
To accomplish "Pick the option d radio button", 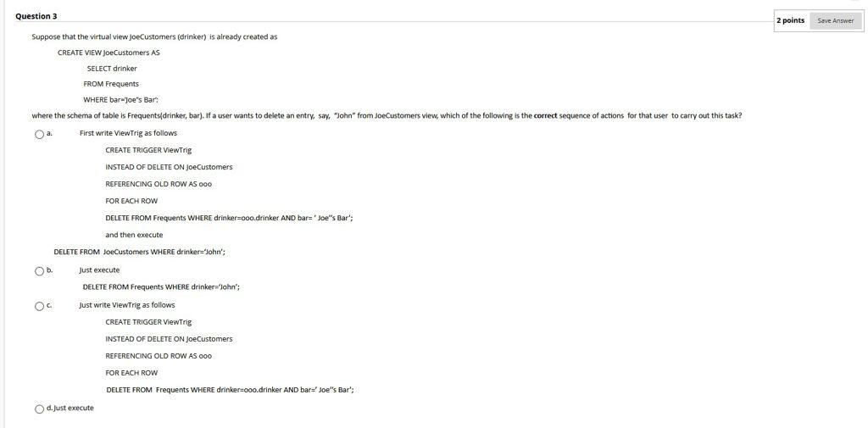I will (39, 409).
